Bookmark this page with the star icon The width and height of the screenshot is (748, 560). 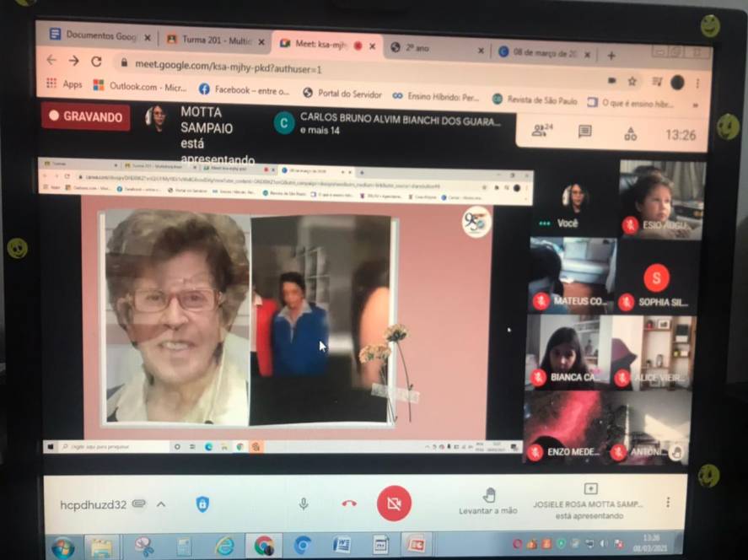click(x=632, y=81)
